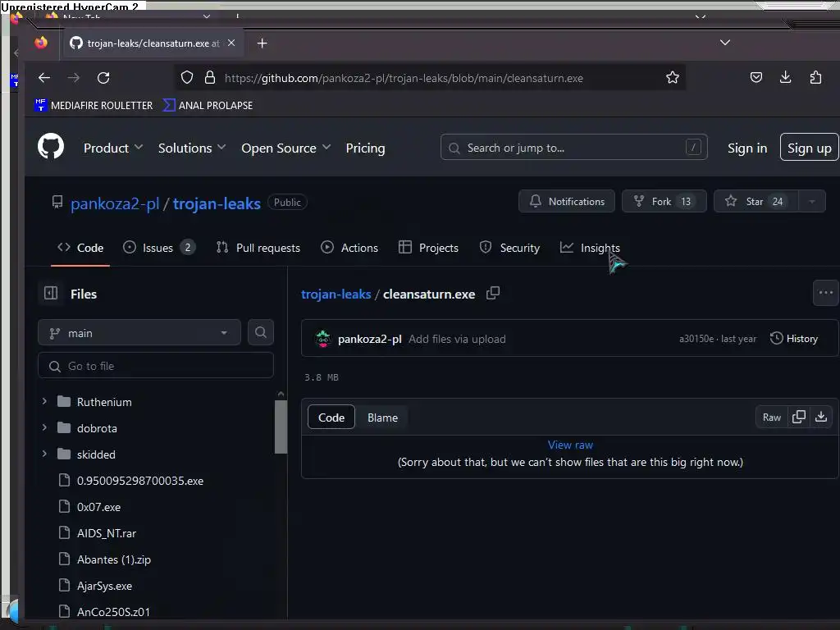Viewport: 840px width, 630px height.
Task: Select the Pull requests tab
Action: (258, 248)
